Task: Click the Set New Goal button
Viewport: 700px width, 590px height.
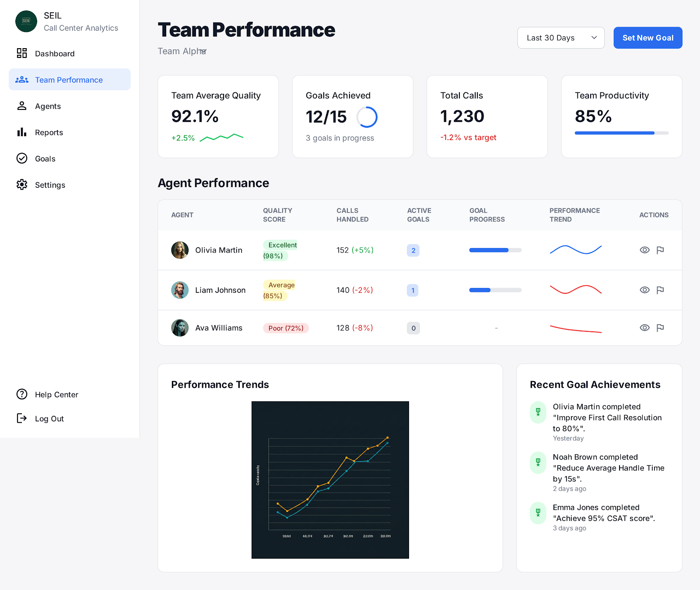Action: pyautogui.click(x=647, y=38)
